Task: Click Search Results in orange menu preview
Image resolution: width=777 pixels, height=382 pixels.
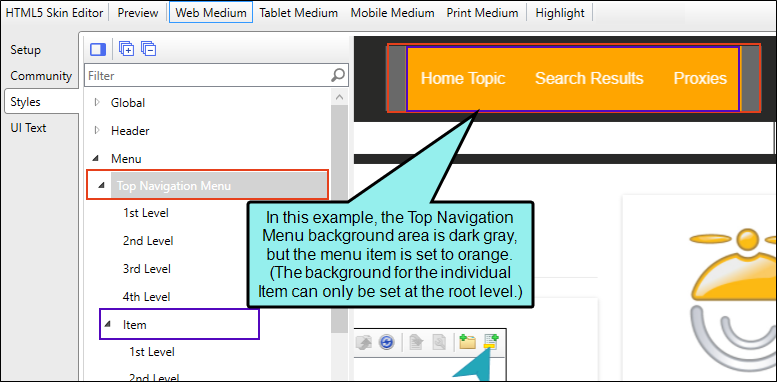Action: click(589, 78)
